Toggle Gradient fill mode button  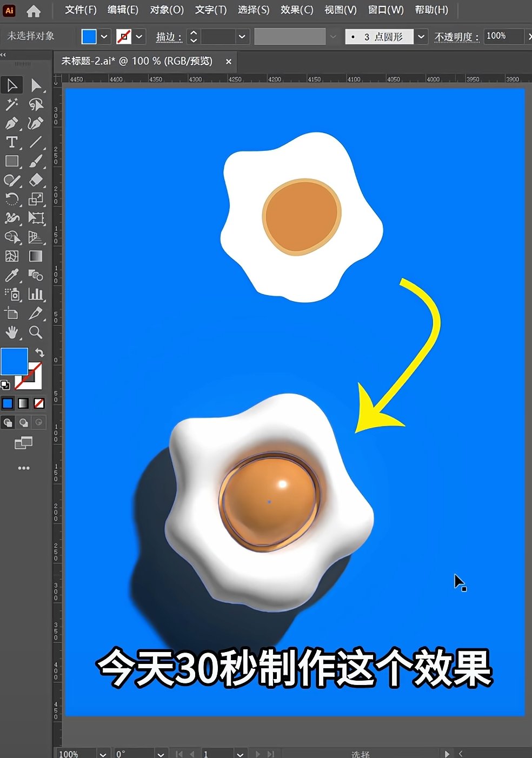23,403
